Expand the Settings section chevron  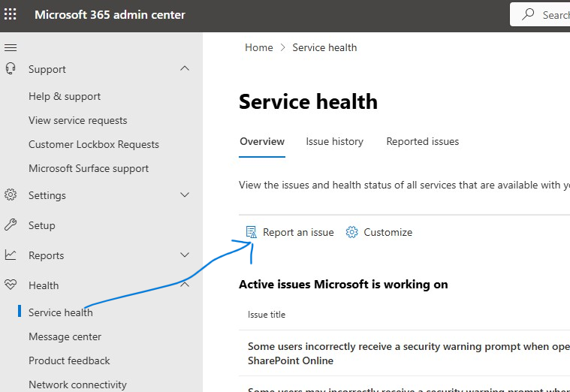click(185, 195)
